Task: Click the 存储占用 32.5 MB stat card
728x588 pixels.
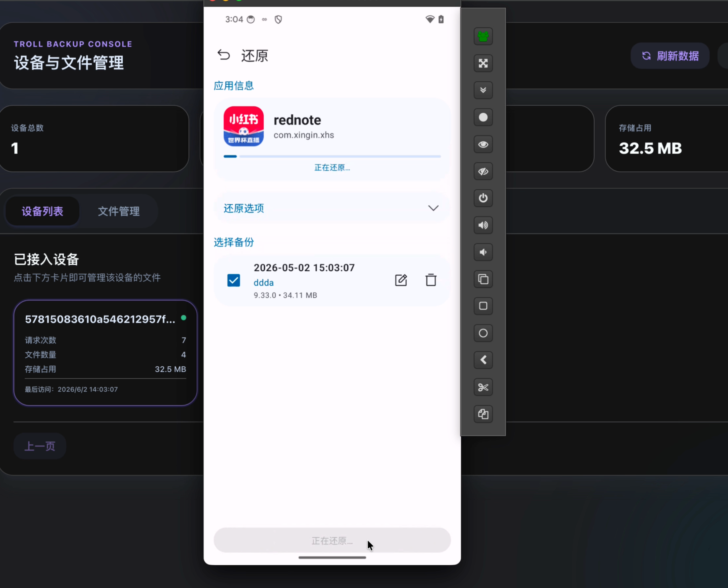Action: pyautogui.click(x=667, y=139)
